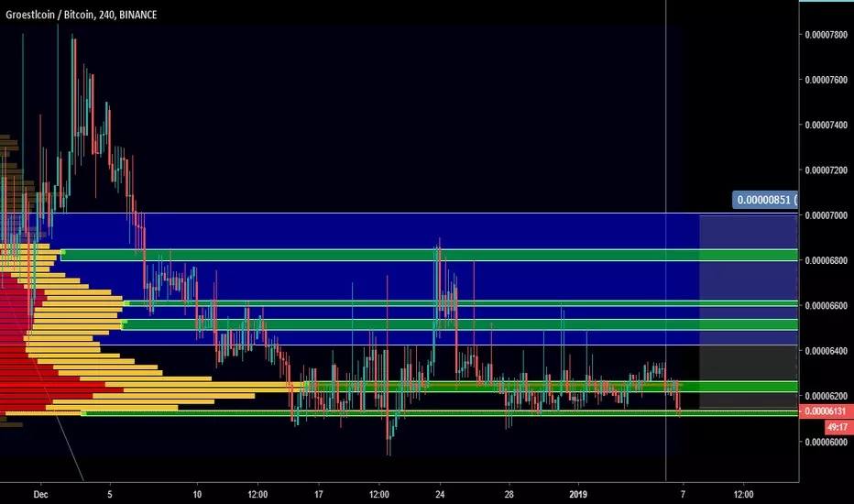
Task: Click the 10 date label on time axis
Action: click(197, 495)
